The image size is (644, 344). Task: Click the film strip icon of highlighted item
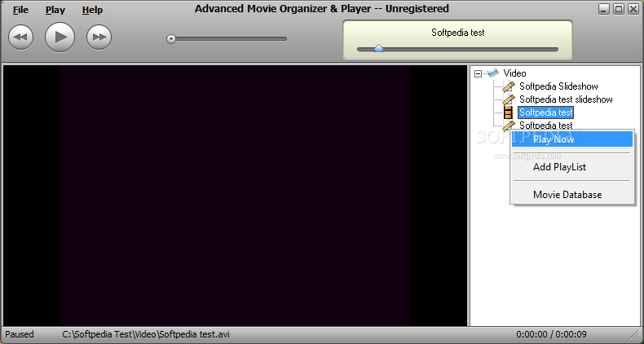[x=509, y=112]
